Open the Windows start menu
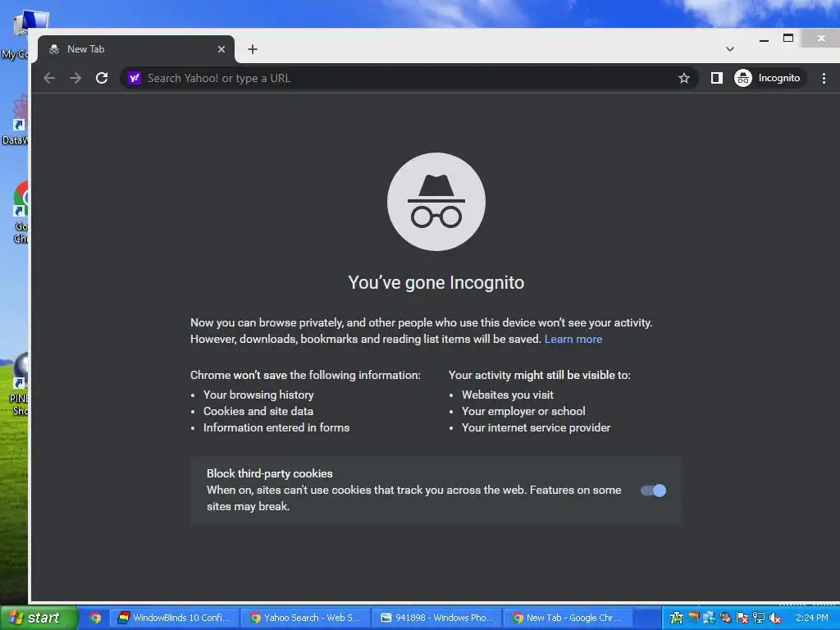The image size is (840, 630). (x=38, y=618)
